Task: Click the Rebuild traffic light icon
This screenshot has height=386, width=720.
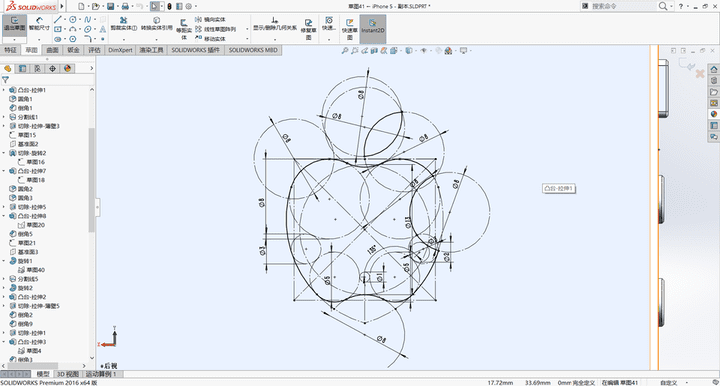Action: pyautogui.click(x=169, y=6)
